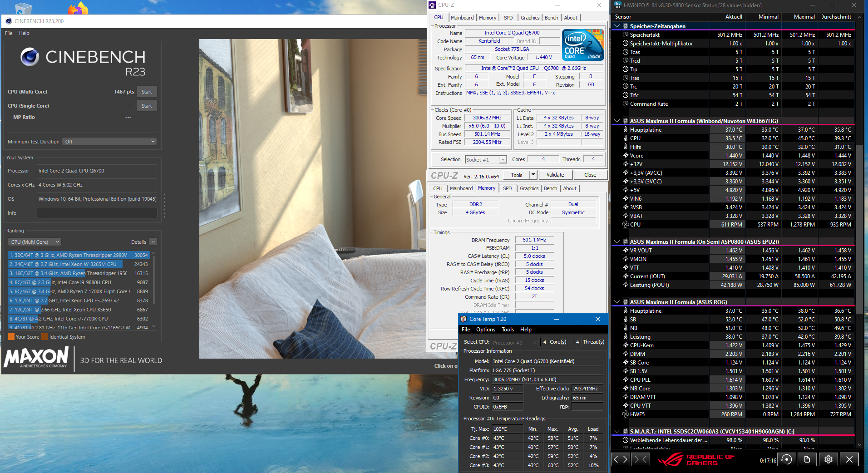The height and width of the screenshot is (473, 868).
Task: Click the clock icon beside Speichertakt-Multiplikator
Action: [x=626, y=44]
